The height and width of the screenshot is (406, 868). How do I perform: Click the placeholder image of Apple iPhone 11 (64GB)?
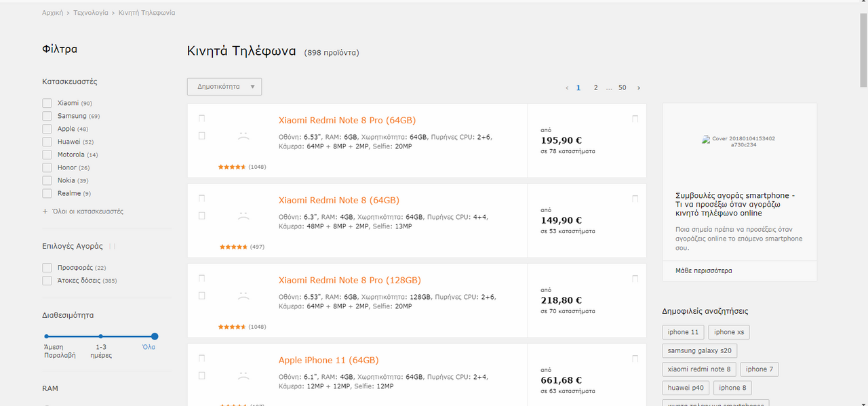(243, 375)
